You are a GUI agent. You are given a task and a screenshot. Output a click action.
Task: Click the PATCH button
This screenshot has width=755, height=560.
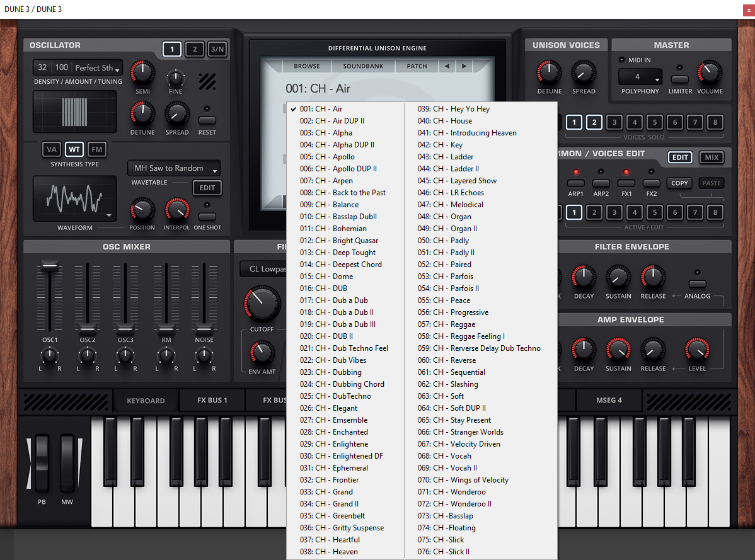(x=417, y=66)
